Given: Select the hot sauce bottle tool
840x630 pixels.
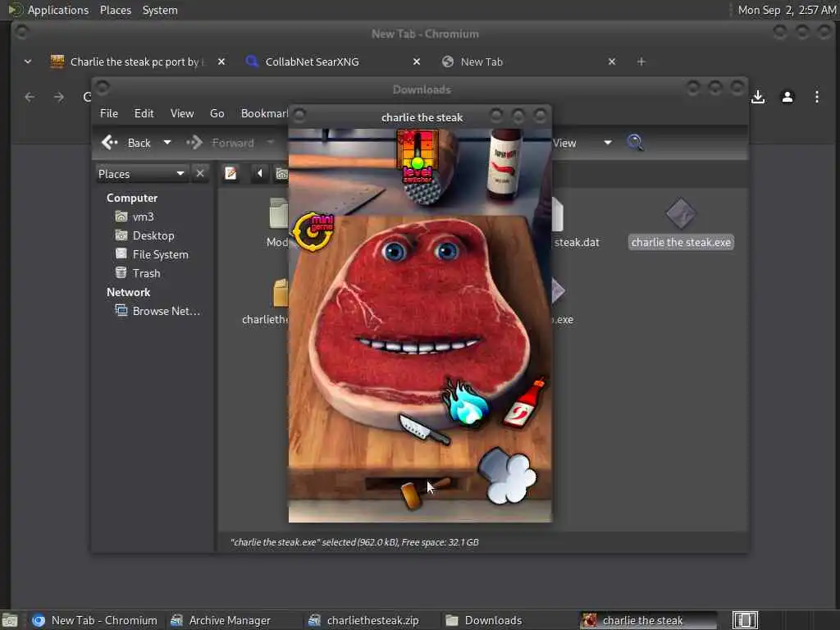Looking at the screenshot, I should click(x=526, y=403).
